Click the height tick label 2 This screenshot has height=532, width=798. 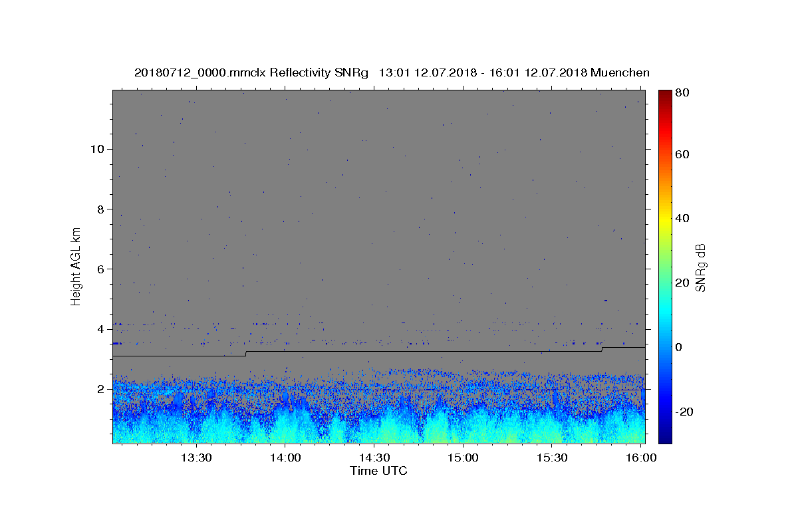pos(100,389)
